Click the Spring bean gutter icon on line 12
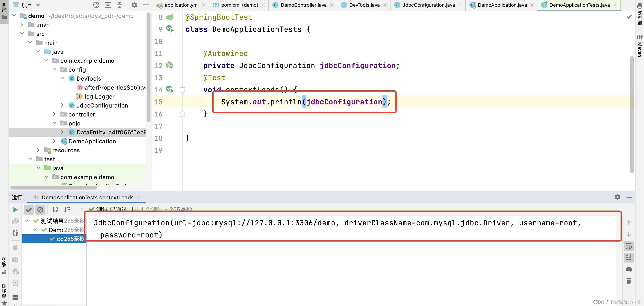The width and height of the screenshot is (644, 306). (170, 65)
